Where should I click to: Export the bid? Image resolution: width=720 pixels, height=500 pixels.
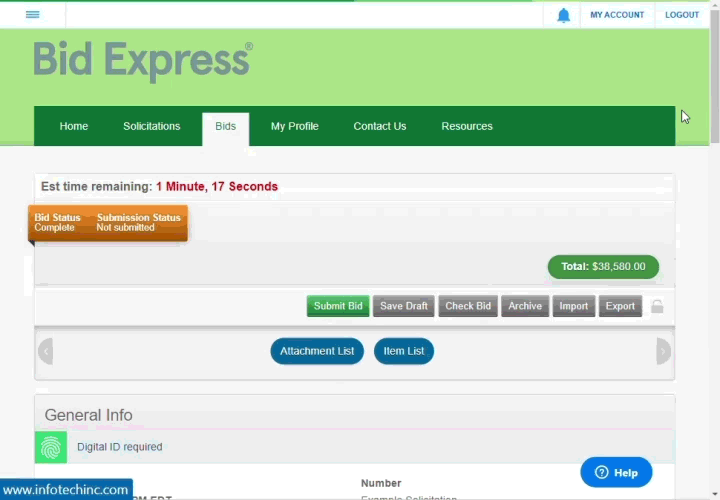click(x=620, y=306)
